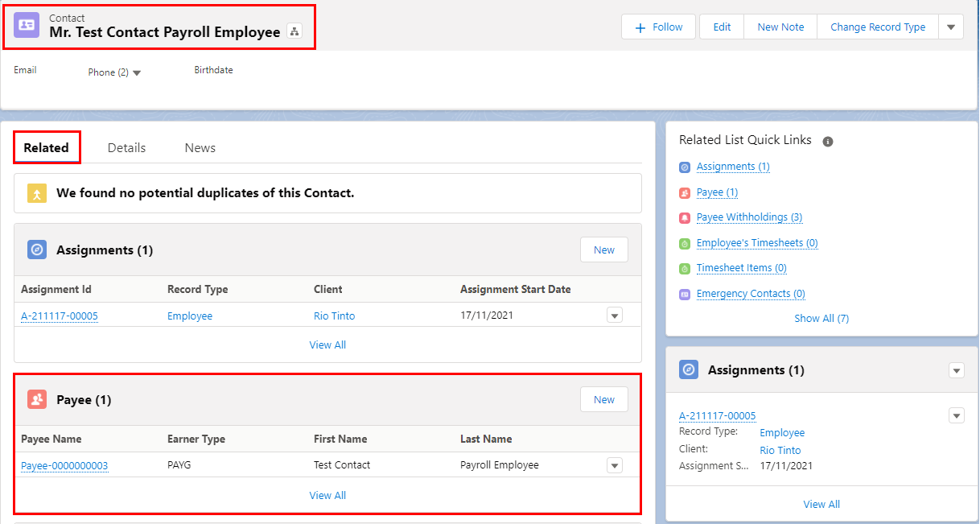
Task: Open sidebar assignment A-211117-00005 record dropdown
Action: [957, 415]
